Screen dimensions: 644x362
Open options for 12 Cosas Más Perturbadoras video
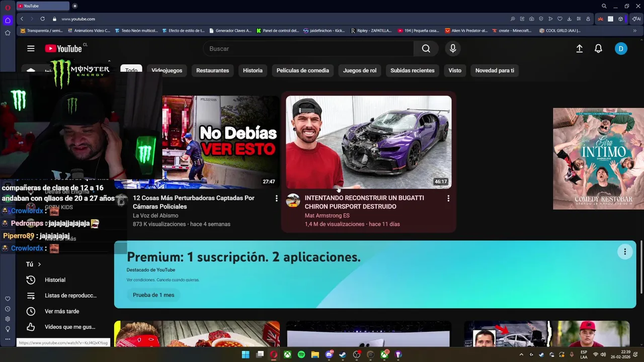coord(276,198)
